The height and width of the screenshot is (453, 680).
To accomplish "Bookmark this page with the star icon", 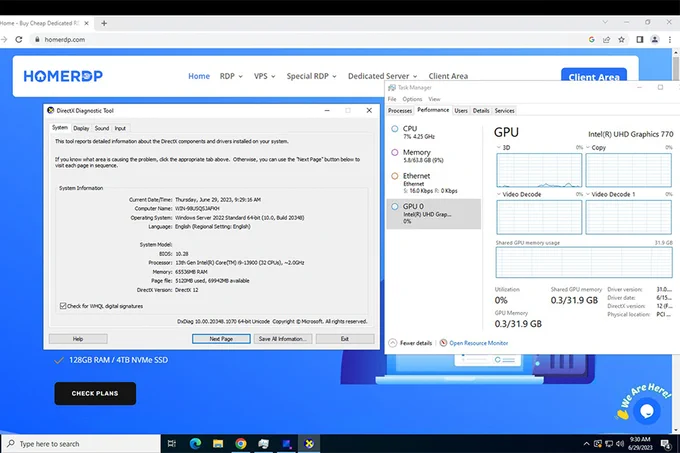I will coord(621,39).
